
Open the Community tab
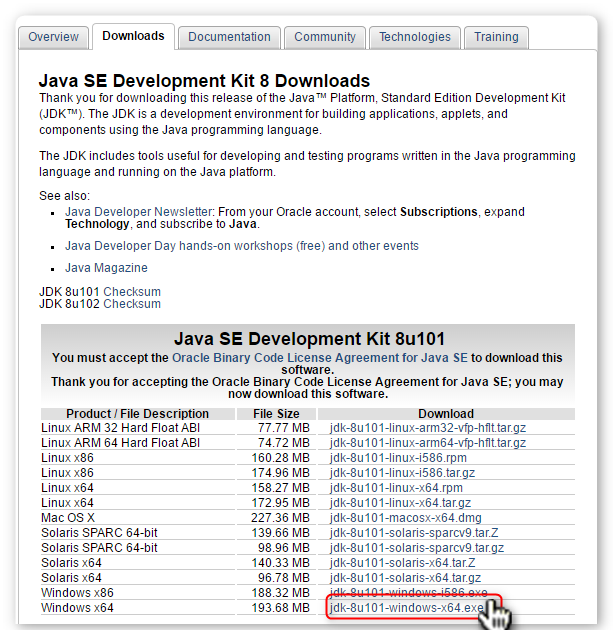(x=325, y=37)
